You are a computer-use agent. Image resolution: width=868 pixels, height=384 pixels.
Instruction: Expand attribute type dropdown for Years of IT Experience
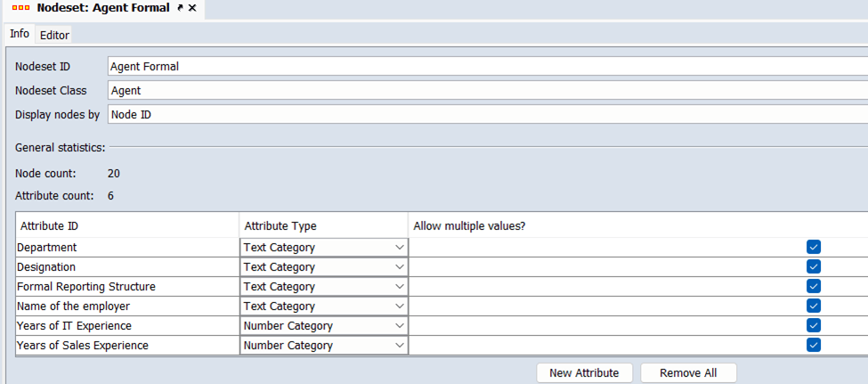tap(399, 326)
